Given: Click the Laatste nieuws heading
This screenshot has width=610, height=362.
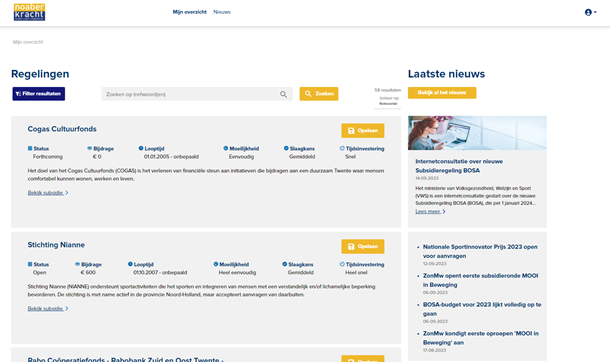Looking at the screenshot, I should click(446, 74).
